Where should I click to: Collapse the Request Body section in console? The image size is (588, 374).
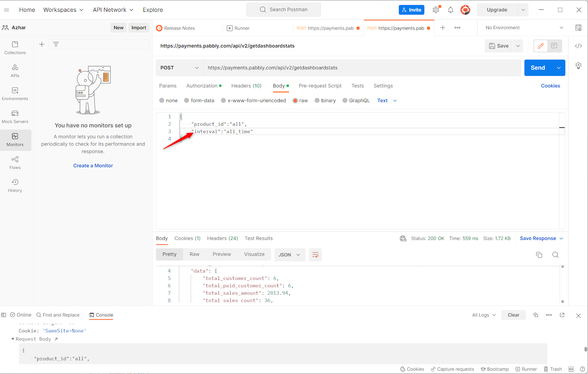coord(13,339)
